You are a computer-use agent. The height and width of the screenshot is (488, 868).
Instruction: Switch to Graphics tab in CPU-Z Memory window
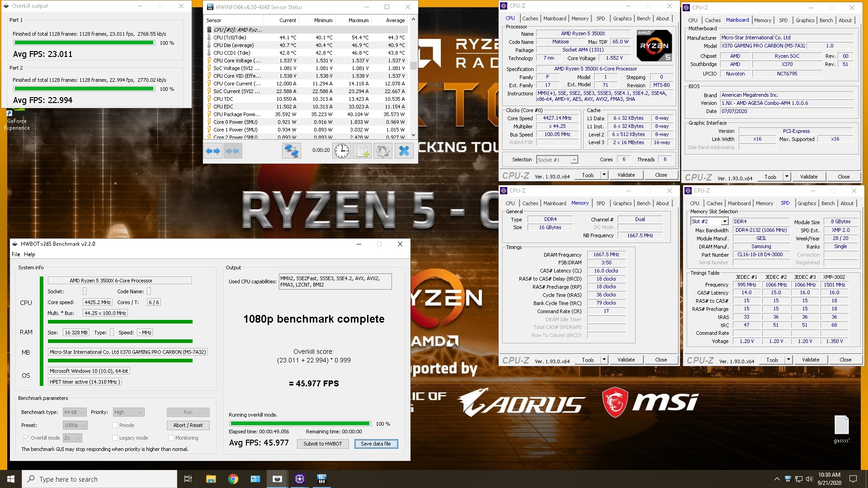point(622,203)
